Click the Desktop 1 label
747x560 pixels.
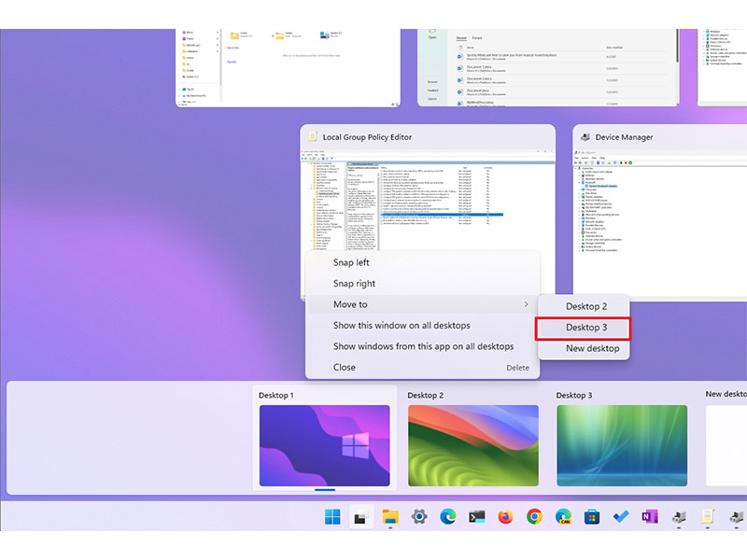point(275,395)
